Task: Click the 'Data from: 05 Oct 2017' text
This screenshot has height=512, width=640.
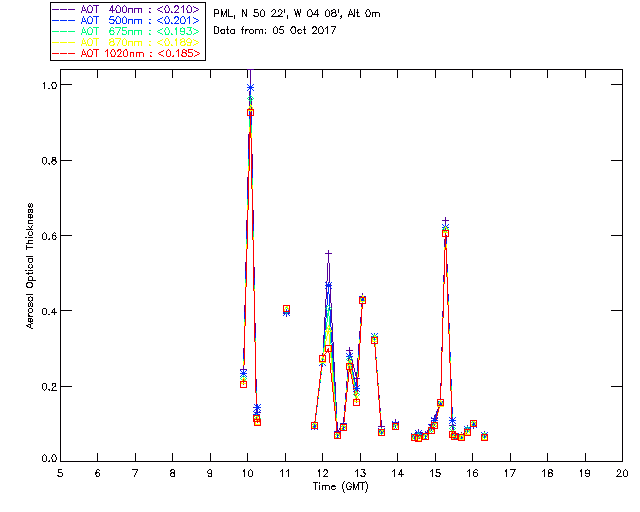Action: pos(275,31)
